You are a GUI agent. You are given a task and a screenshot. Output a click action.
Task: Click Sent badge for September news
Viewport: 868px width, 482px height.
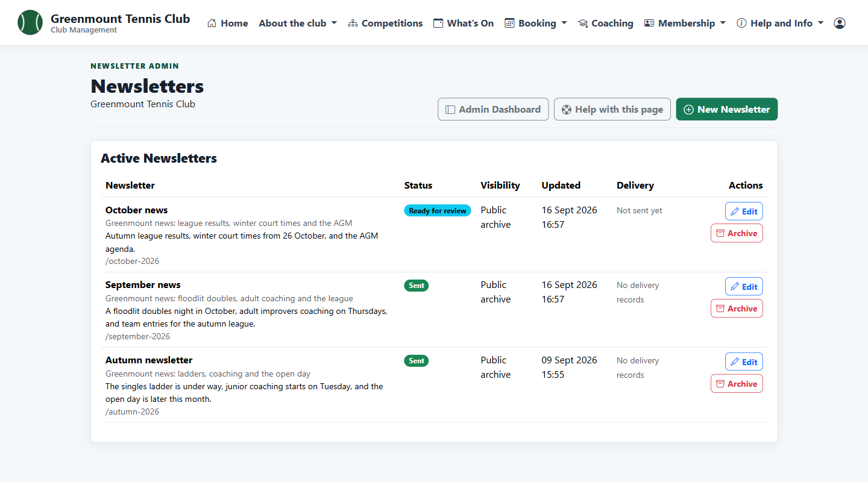417,286
